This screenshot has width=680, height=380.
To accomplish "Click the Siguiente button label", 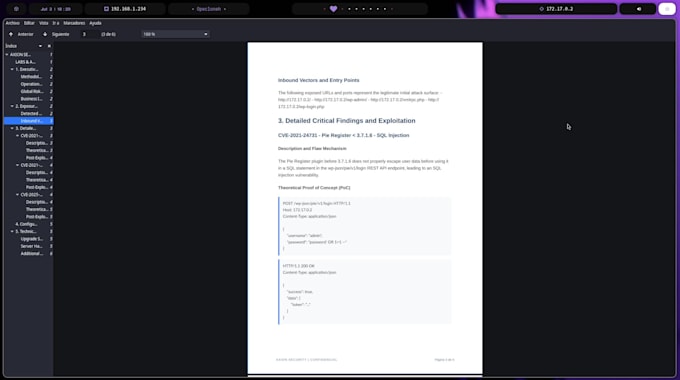I will tap(61, 34).
